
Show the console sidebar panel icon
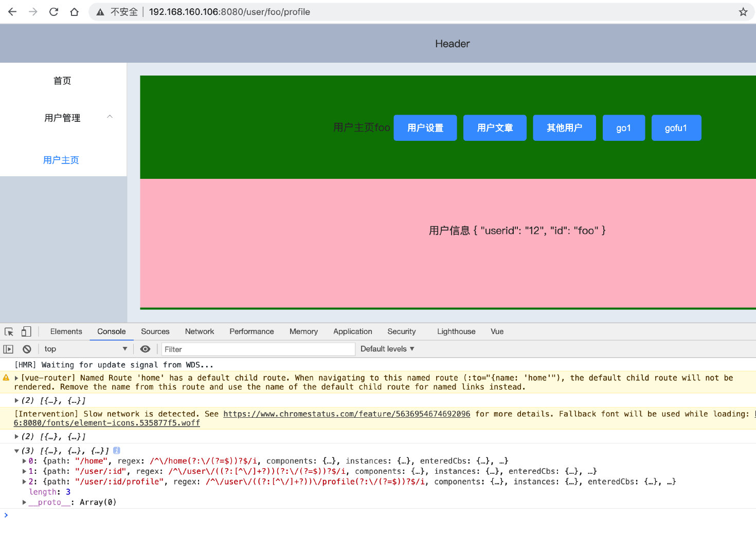[x=8, y=349]
